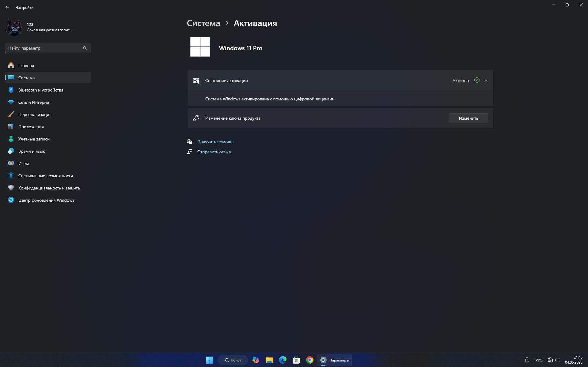The width and height of the screenshot is (588, 367).
Task: Go to Сеть и Интернет
Action: click(48, 102)
